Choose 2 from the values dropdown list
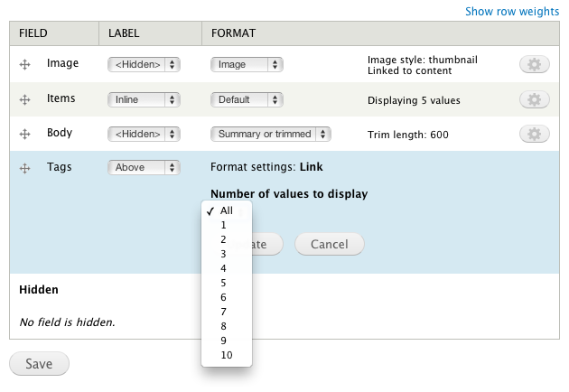569x392 pixels. point(227,239)
